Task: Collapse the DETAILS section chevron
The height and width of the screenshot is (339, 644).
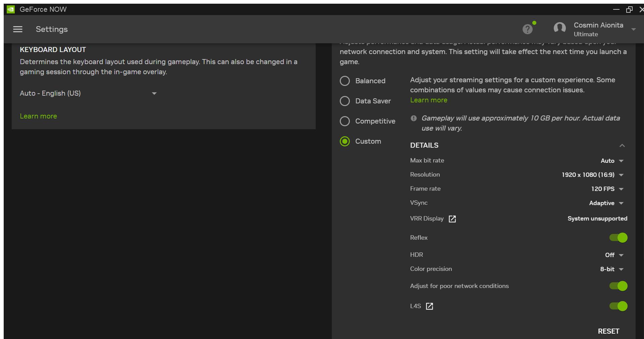Action: click(622, 145)
